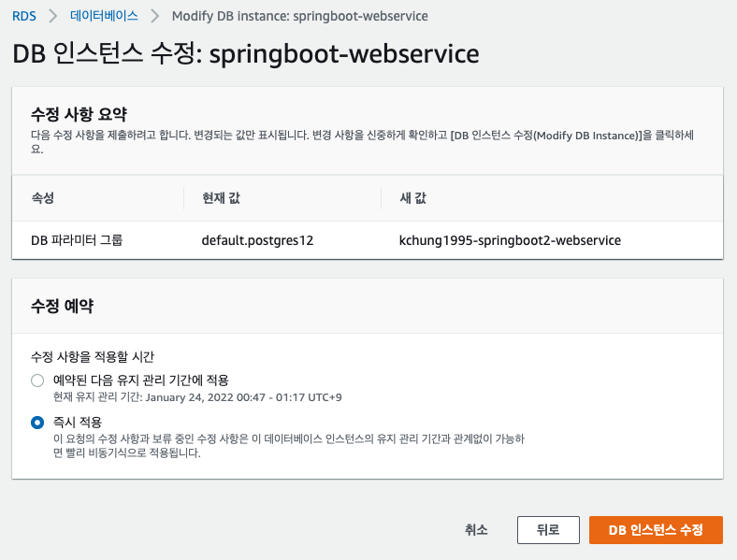Click the 뒤로 button
The height and width of the screenshot is (560, 737).
tap(548, 530)
